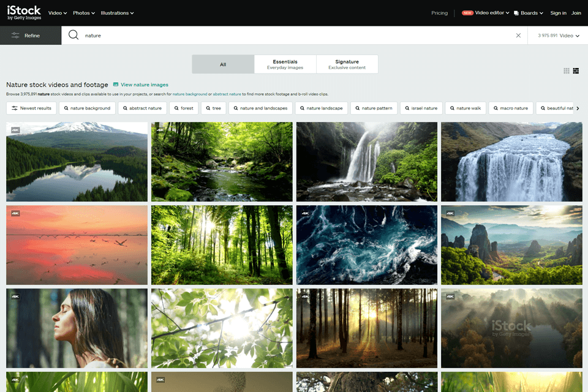This screenshot has width=588, height=392.
Task: Select the nature walk chip
Action: pos(466,108)
